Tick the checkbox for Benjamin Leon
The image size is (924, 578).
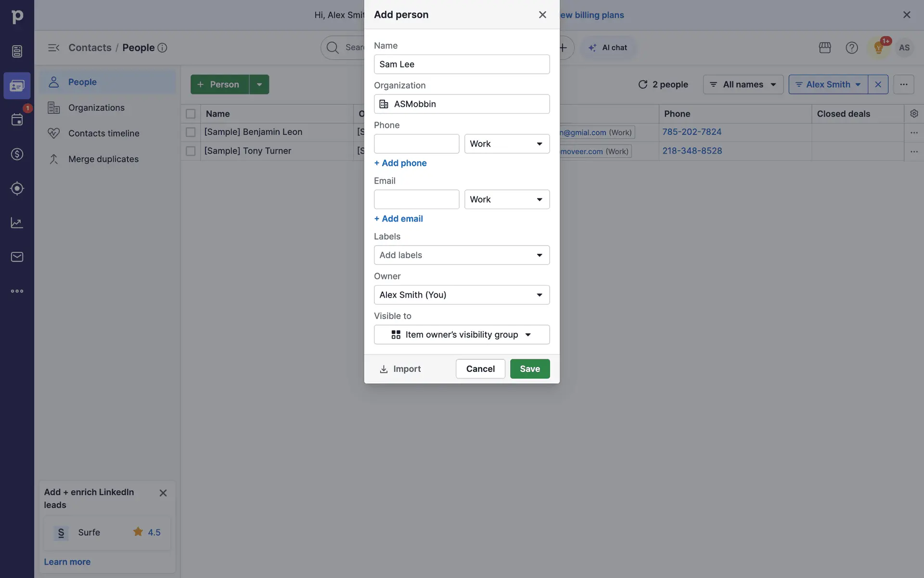pos(191,132)
